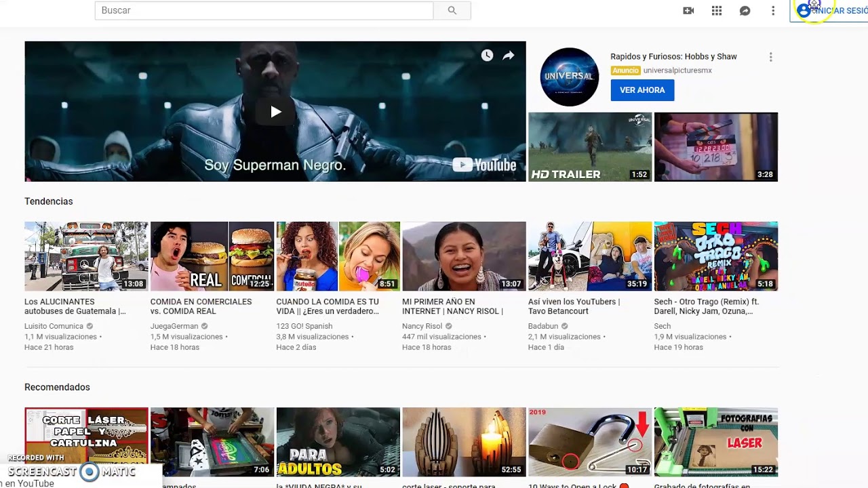The height and width of the screenshot is (488, 868).
Task: Open Universal channel logo
Action: click(x=570, y=77)
